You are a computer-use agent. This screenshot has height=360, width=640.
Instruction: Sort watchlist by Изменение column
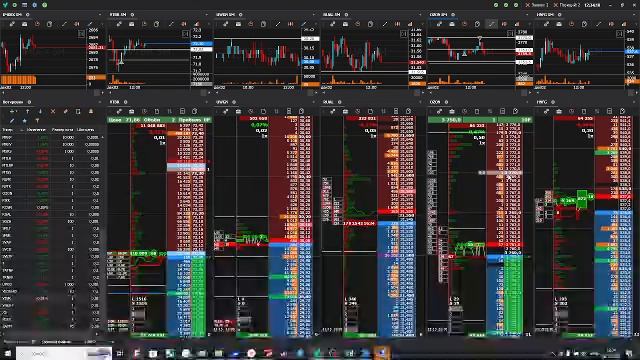tap(36, 130)
